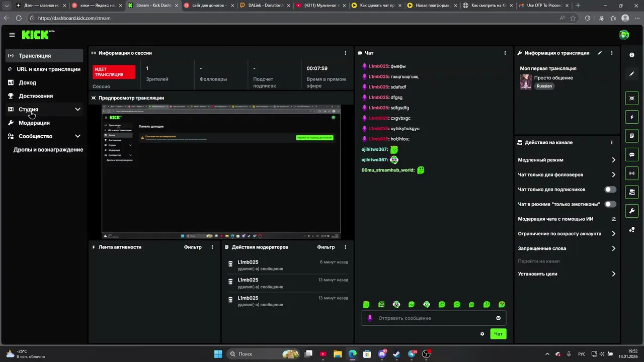This screenshot has height=362, width=644.
Task: Toggle the lightning activity feed icon in the right strip
Action: click(632, 117)
